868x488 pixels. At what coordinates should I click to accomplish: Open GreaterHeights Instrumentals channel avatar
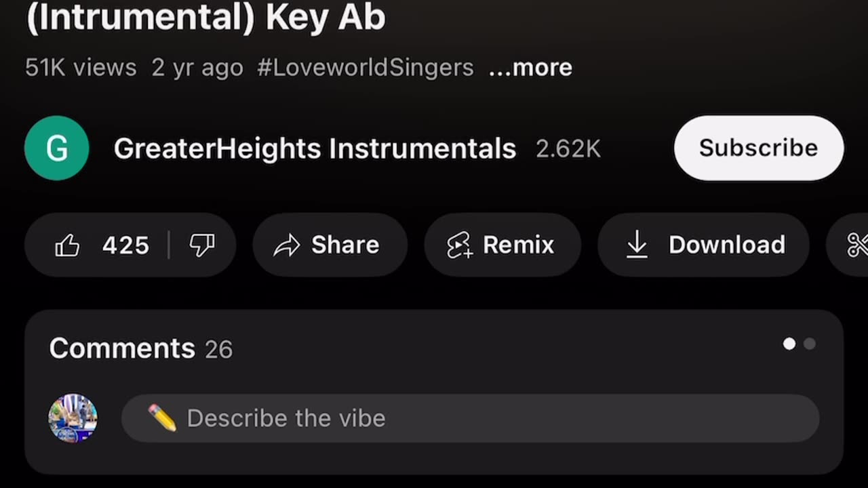pos(57,148)
